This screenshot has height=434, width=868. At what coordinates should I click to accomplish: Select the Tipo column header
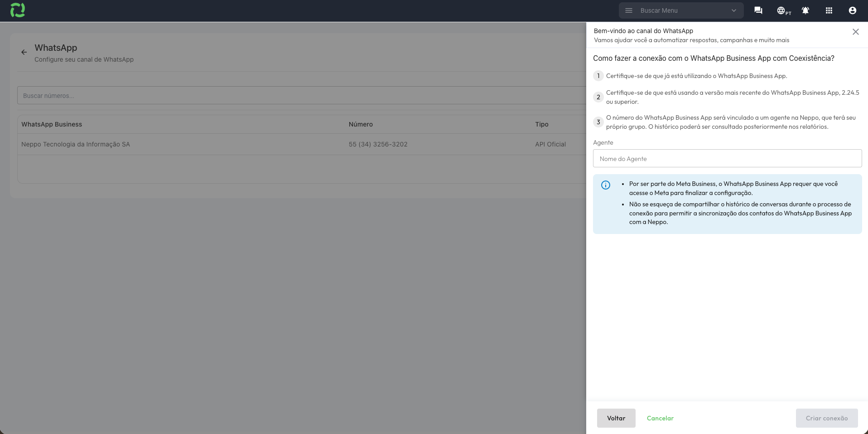point(542,124)
